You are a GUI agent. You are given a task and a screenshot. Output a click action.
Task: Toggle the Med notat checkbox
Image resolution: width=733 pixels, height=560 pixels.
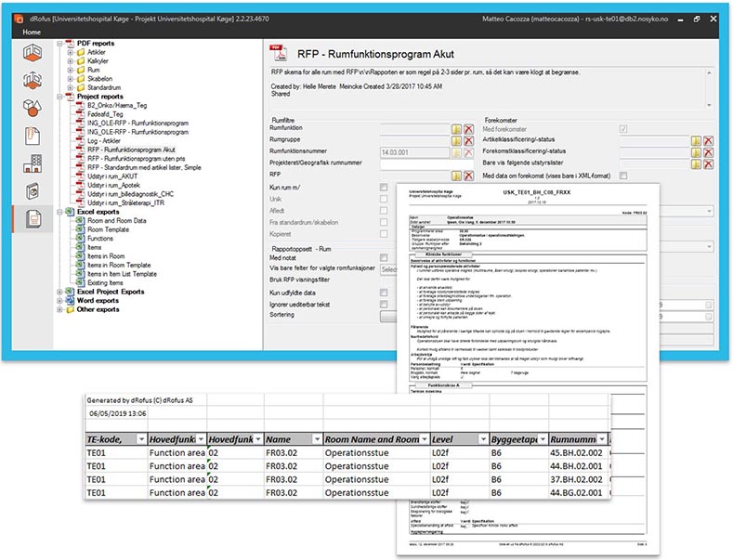pyautogui.click(x=384, y=257)
